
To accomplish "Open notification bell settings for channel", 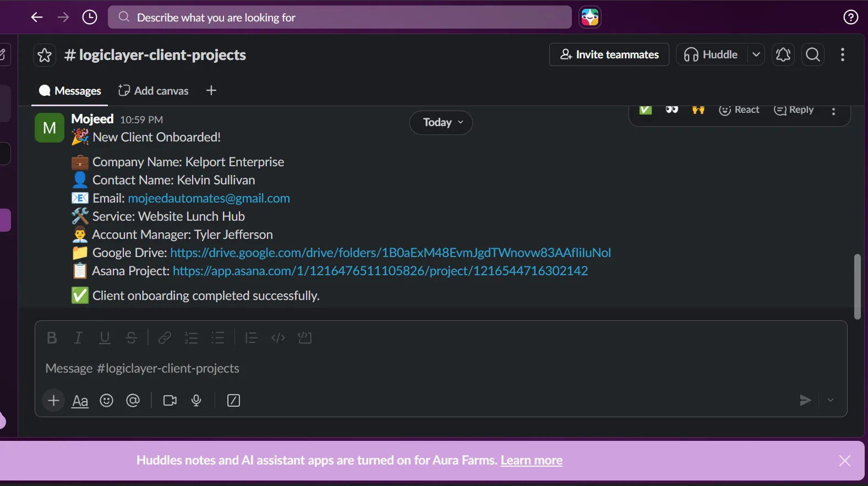I will pyautogui.click(x=783, y=54).
